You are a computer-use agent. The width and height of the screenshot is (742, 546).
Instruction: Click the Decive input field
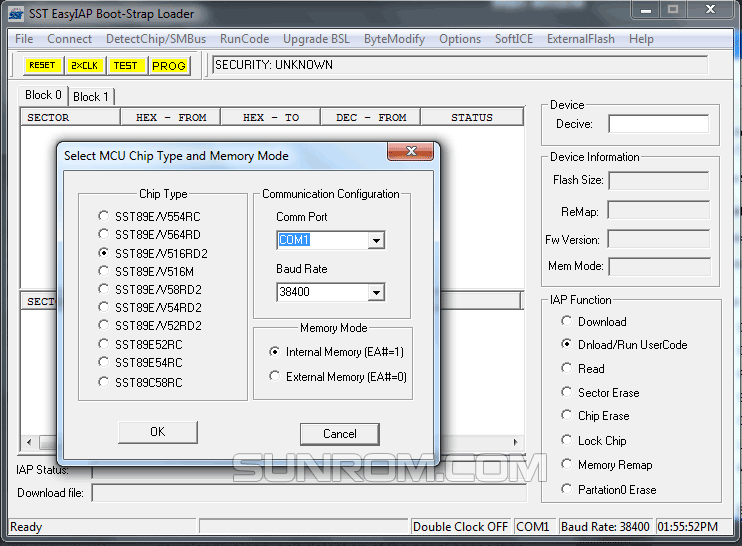(x=659, y=124)
